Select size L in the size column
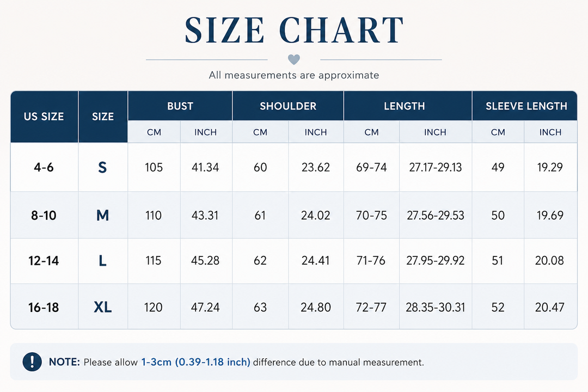The width and height of the screenshot is (588, 392). (x=102, y=260)
